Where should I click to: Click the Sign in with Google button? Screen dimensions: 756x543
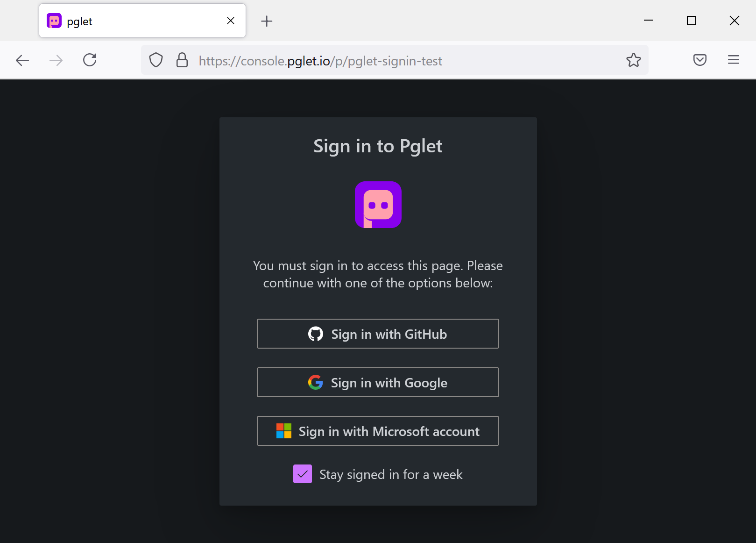click(x=378, y=382)
